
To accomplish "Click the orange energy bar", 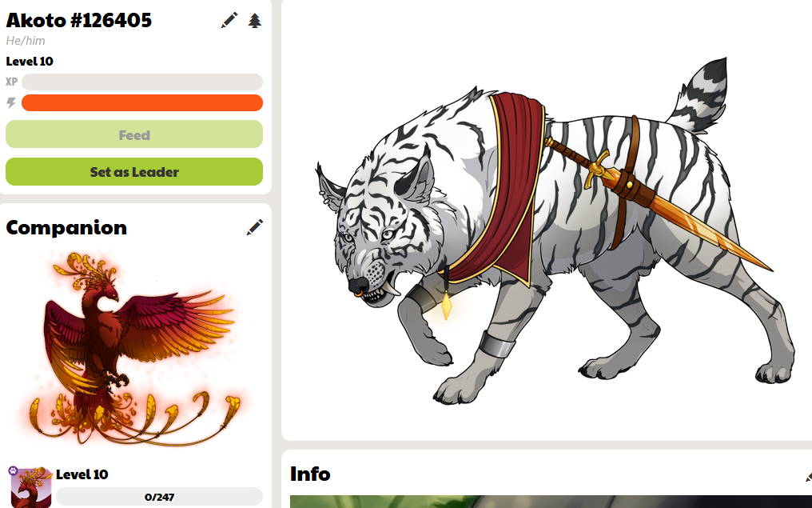I will pos(142,102).
